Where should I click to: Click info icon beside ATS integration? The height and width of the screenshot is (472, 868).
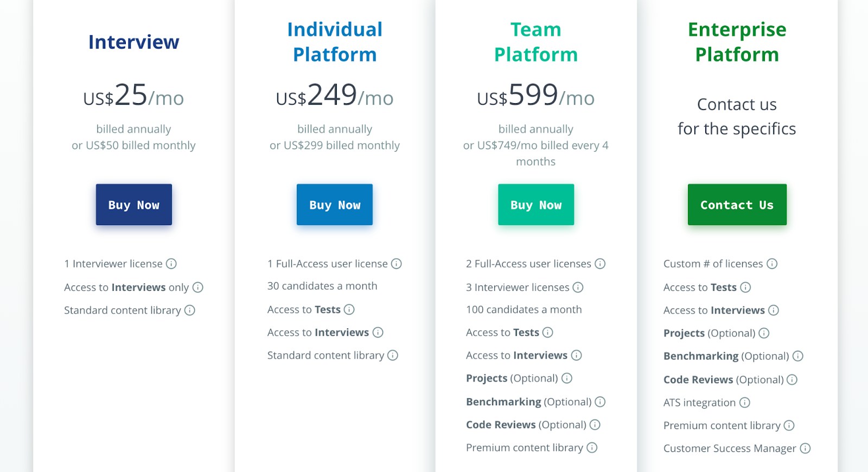click(x=745, y=403)
